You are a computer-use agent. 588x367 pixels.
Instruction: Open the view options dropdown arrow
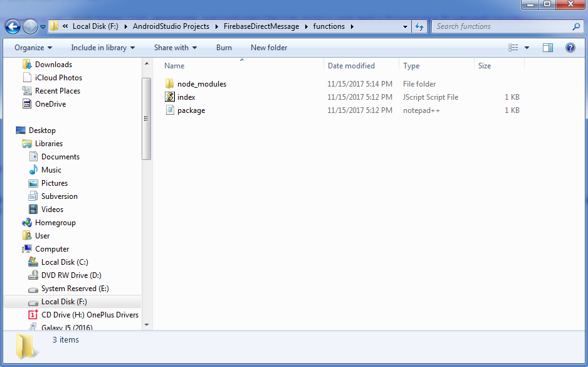click(x=527, y=48)
